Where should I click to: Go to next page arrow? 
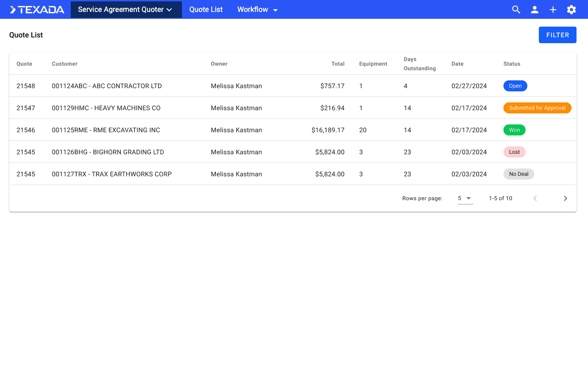(x=565, y=198)
